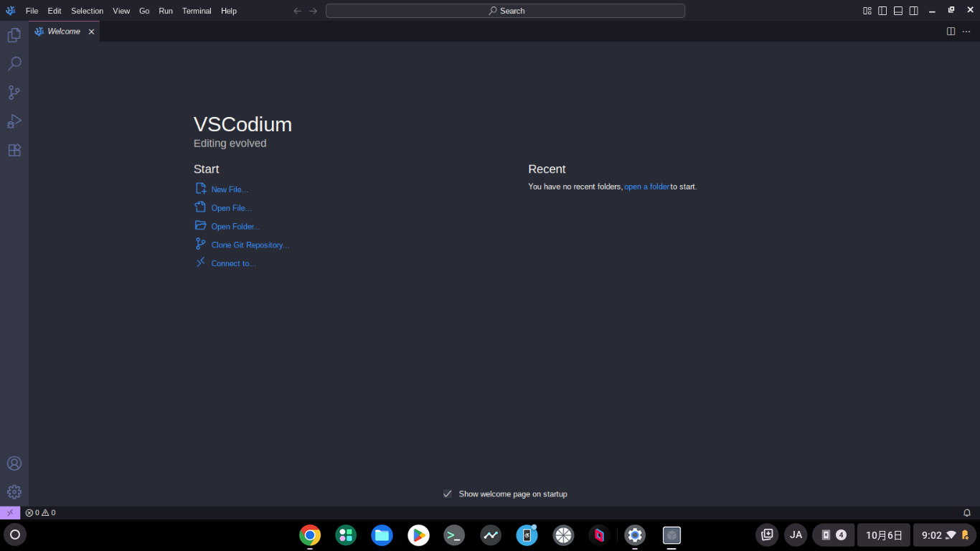Open the Search view in the activity bar
The width and height of the screenshot is (980, 551).
14,64
